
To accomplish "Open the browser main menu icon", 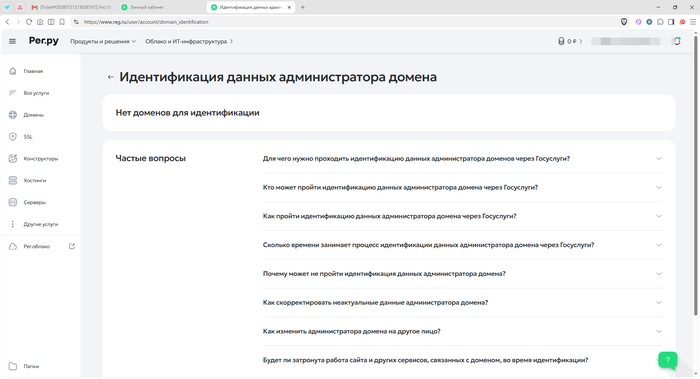I will (x=693, y=22).
